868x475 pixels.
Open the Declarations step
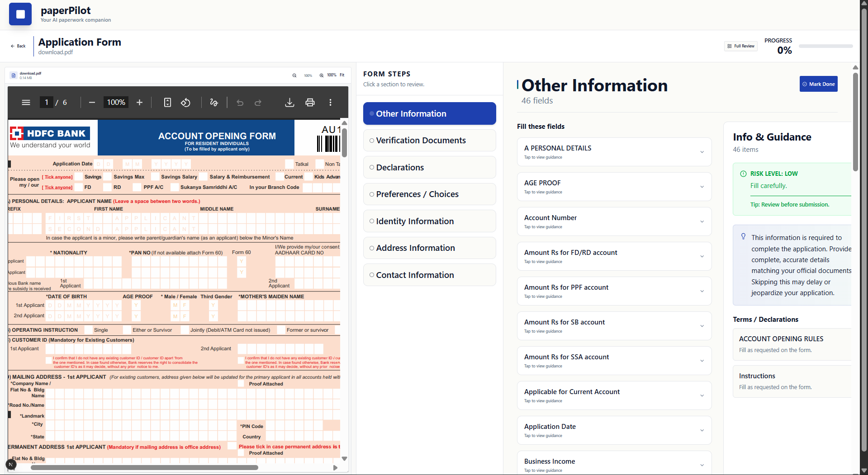click(x=430, y=167)
